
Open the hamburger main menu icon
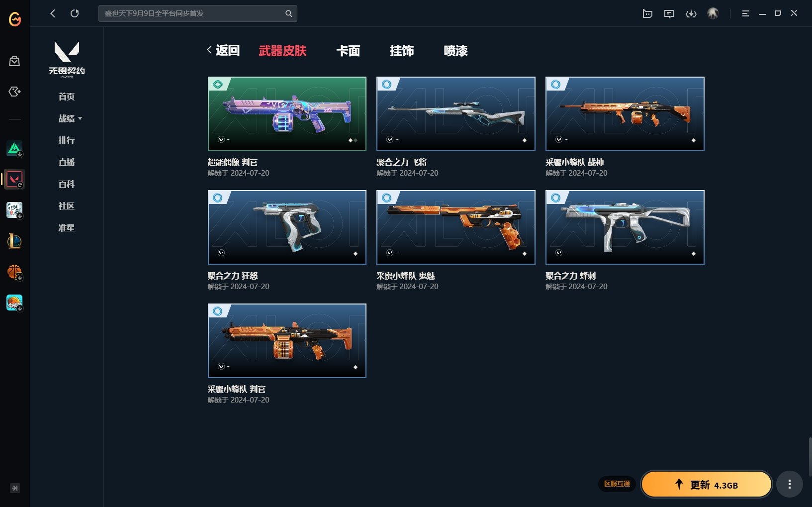745,13
